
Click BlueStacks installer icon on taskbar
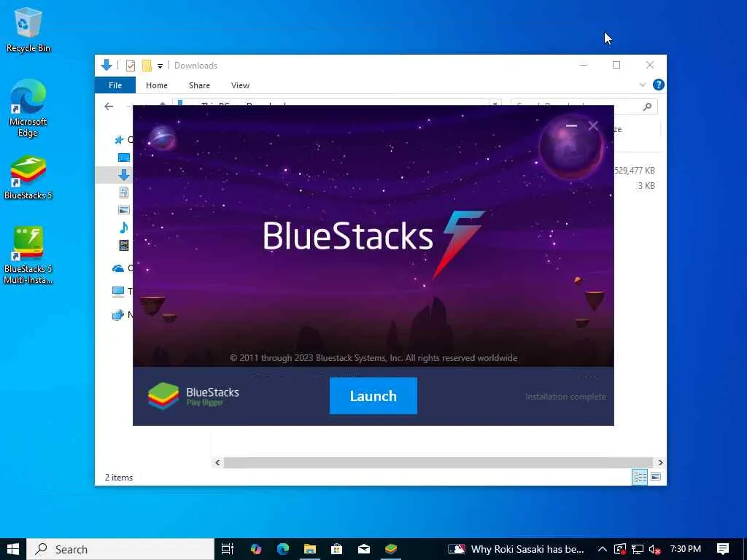coord(391,549)
